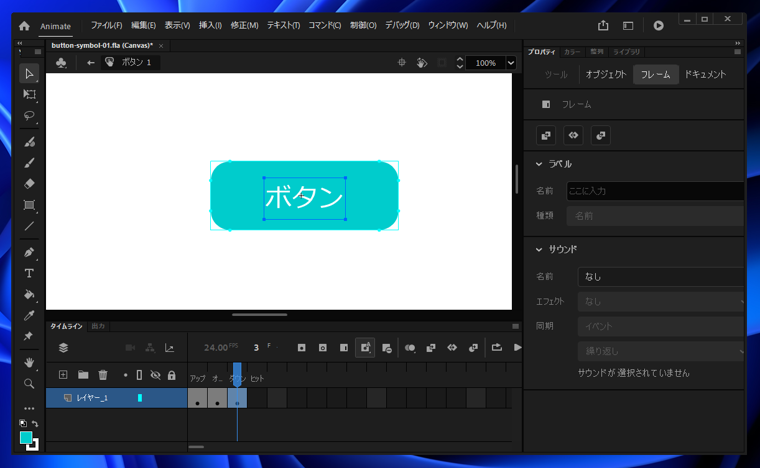The width and height of the screenshot is (760, 468).
Task: Toggle layer depth panel icon
Action: [x=169, y=348]
